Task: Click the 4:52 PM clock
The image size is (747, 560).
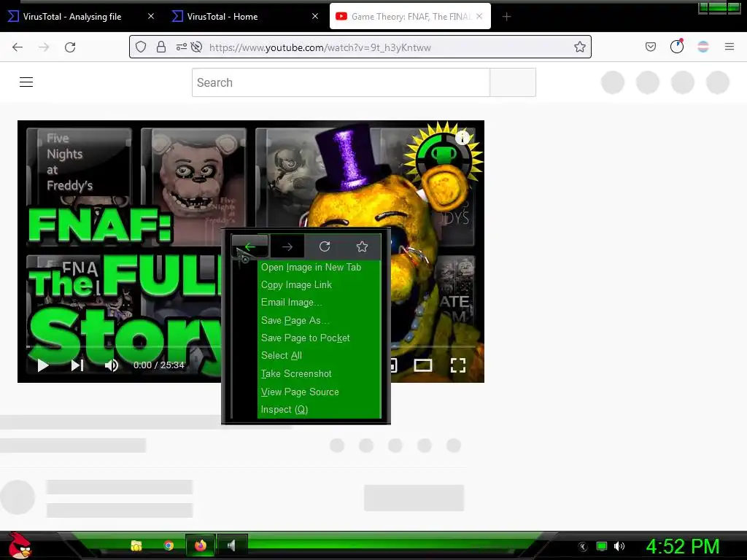Action: [x=683, y=546]
